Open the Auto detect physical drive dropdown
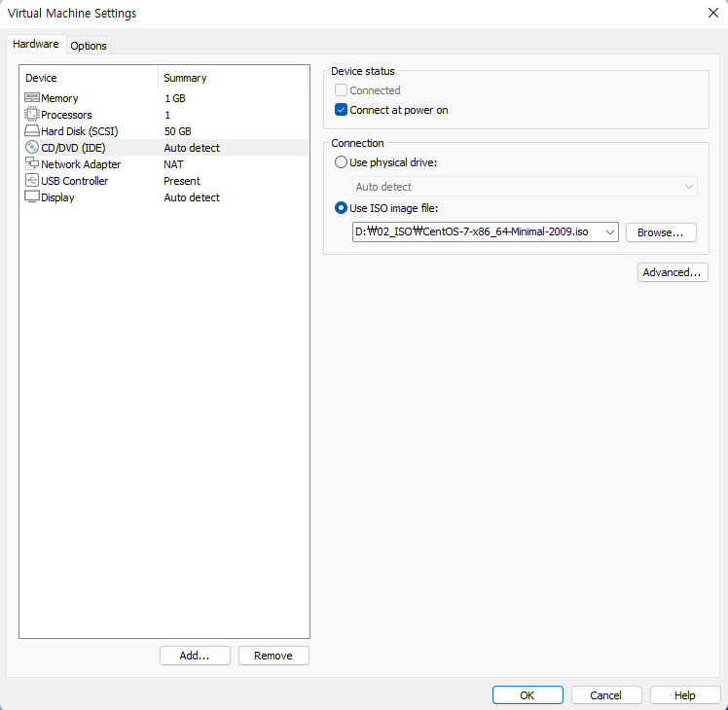The height and width of the screenshot is (710, 728). tap(525, 187)
